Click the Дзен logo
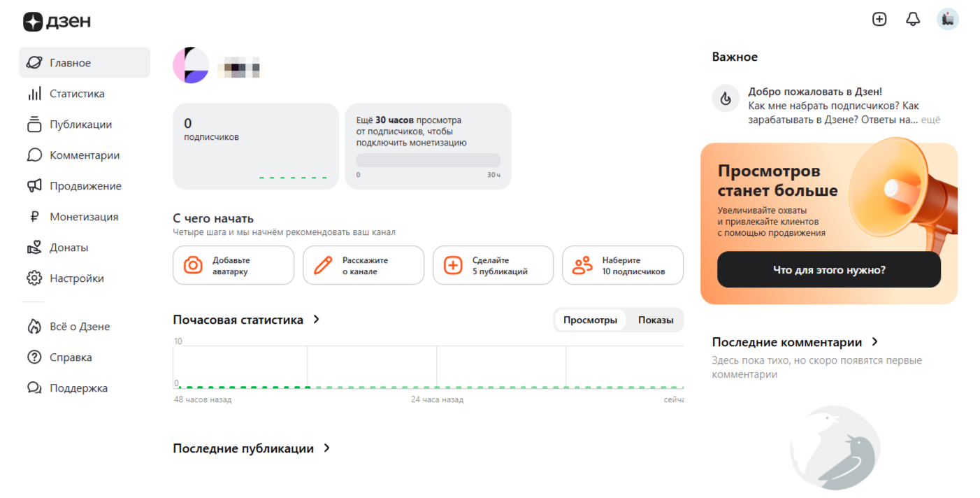 click(57, 22)
